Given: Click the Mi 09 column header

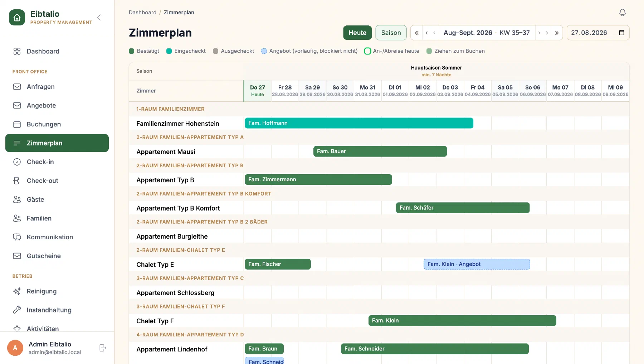Looking at the screenshot, I should click(615, 91).
